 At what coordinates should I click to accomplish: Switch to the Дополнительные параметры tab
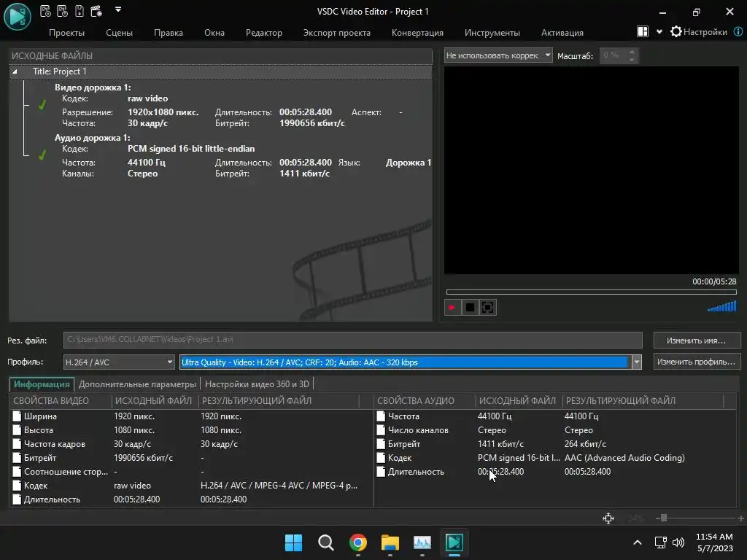click(137, 384)
